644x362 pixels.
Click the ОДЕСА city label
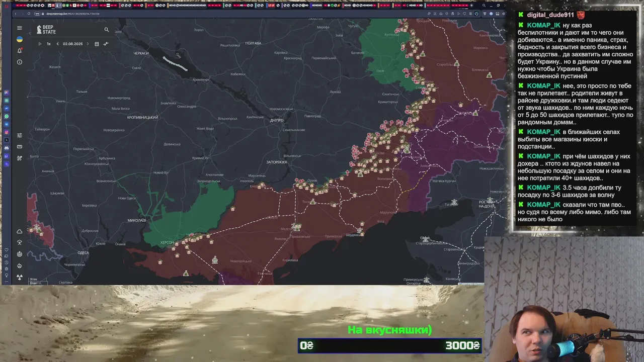(x=83, y=253)
